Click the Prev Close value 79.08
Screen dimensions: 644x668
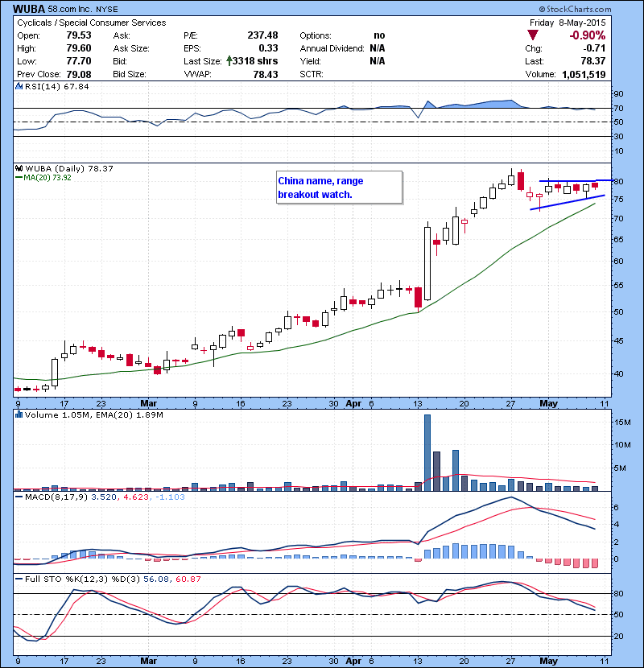[x=79, y=74]
